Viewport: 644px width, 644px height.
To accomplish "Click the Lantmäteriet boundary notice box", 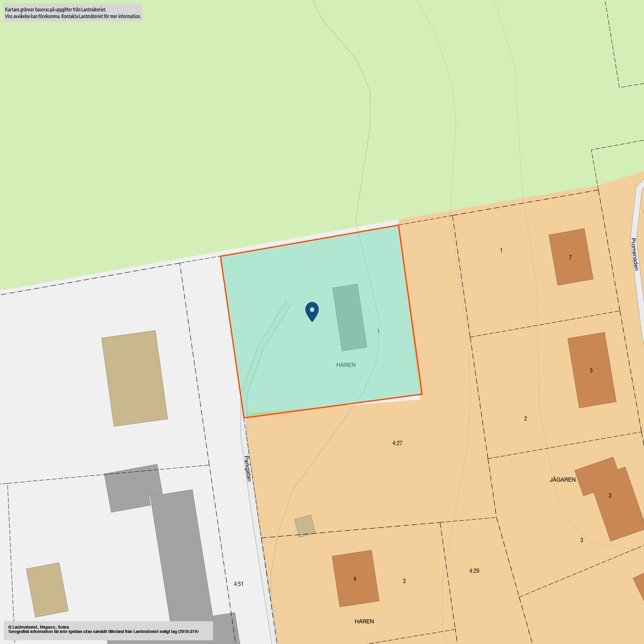I will click(73, 13).
